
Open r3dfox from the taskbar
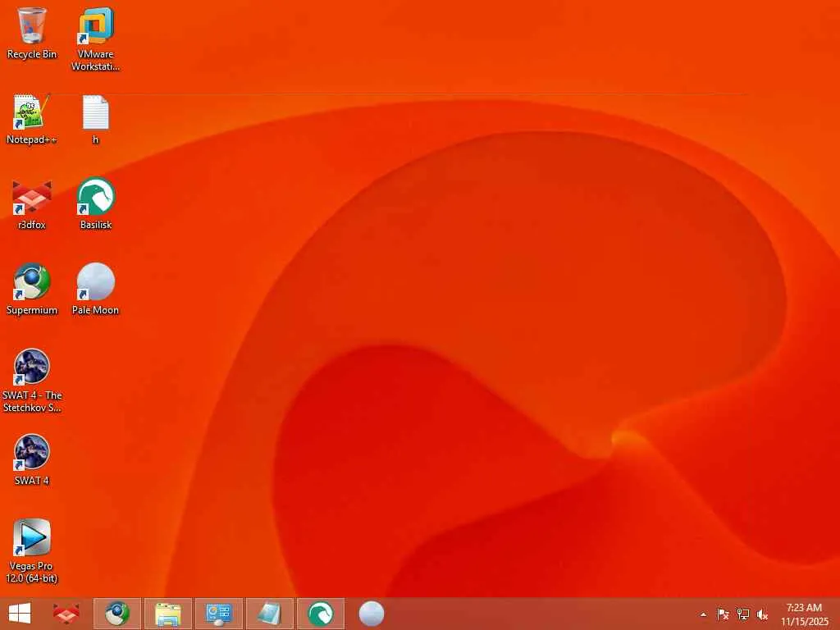coord(66,614)
